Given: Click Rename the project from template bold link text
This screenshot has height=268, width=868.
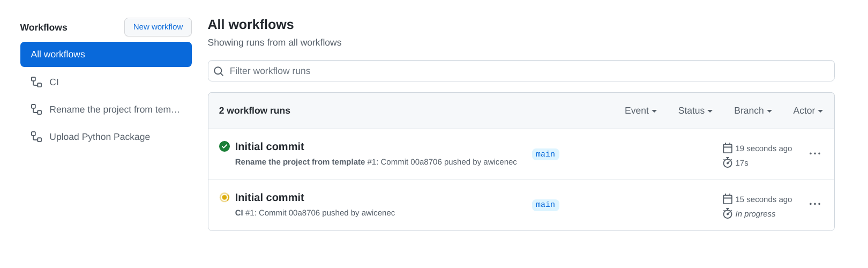Looking at the screenshot, I should click(x=300, y=162).
